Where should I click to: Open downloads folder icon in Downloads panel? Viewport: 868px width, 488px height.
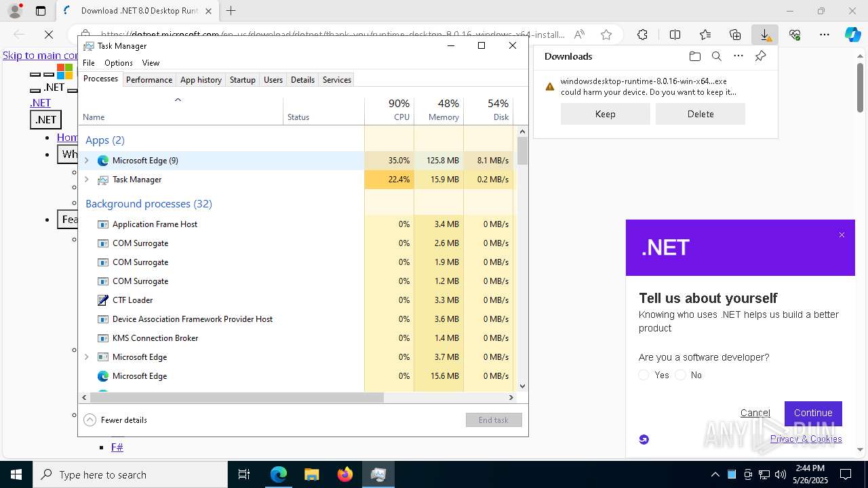pyautogui.click(x=694, y=56)
